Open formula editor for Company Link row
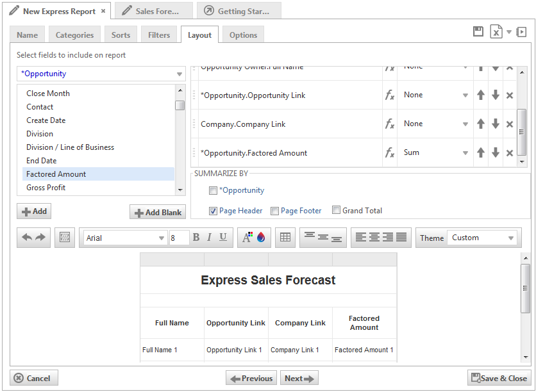This screenshot has width=536, height=392. 390,124
